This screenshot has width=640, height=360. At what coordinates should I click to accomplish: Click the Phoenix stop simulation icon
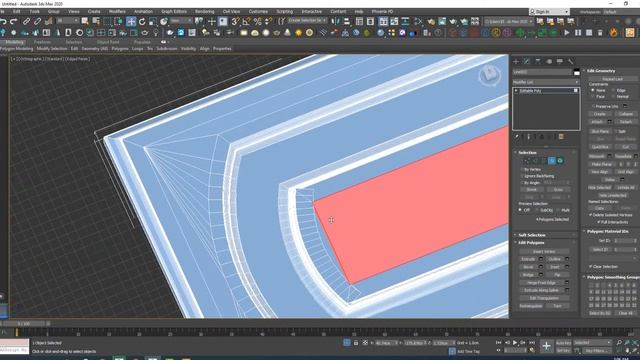click(x=589, y=32)
